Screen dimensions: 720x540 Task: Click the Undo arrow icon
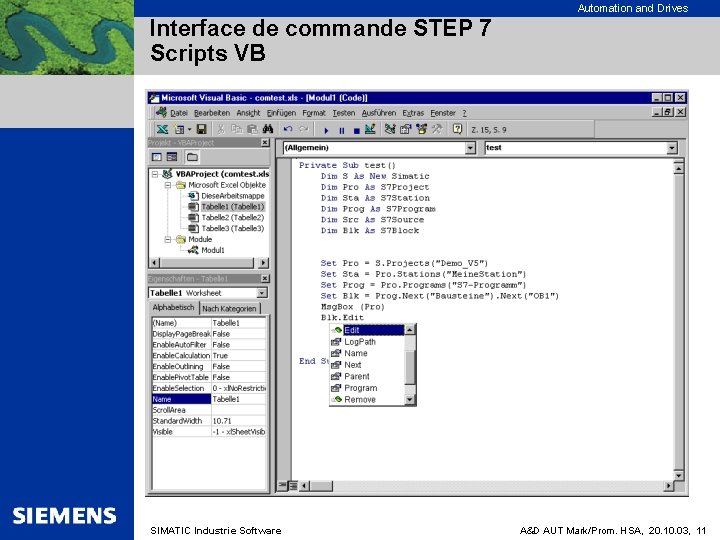click(x=287, y=129)
